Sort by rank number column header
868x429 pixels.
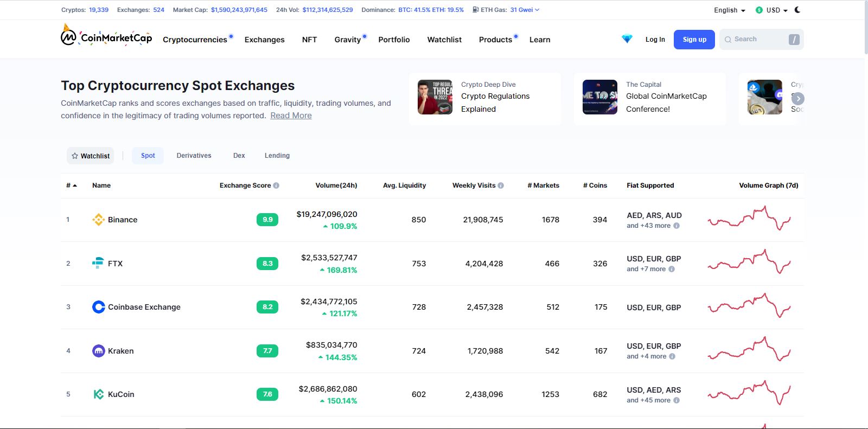coord(72,185)
